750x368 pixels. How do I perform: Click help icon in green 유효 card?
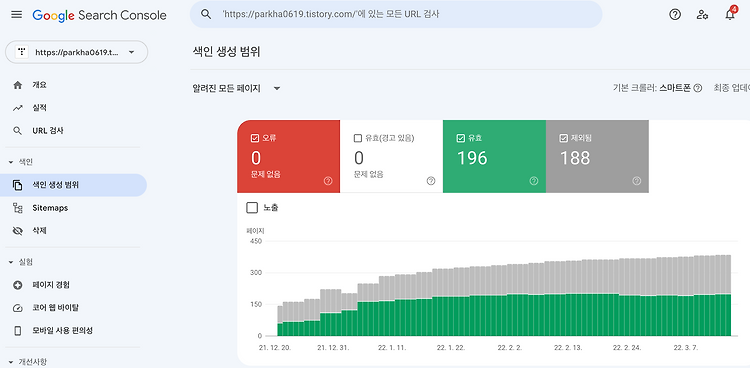tap(534, 181)
